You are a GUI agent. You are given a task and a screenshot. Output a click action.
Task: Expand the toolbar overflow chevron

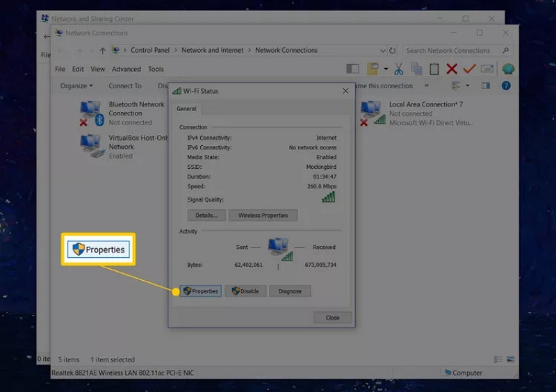click(x=427, y=86)
